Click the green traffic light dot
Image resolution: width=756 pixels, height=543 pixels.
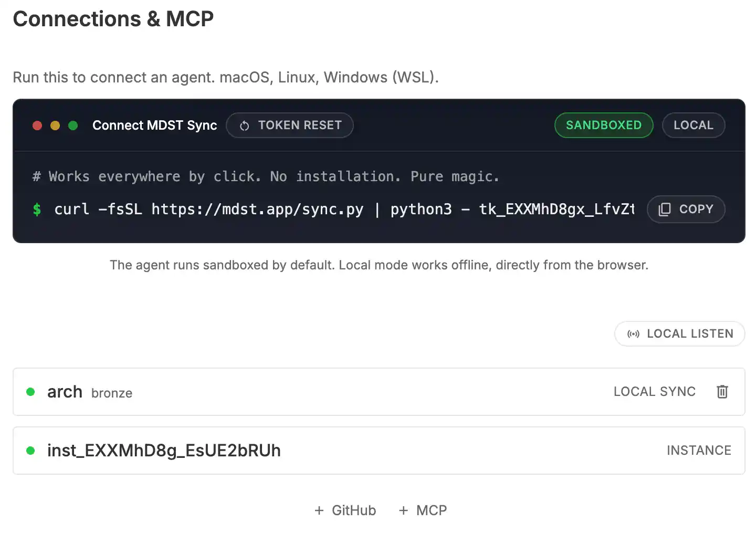(x=73, y=126)
